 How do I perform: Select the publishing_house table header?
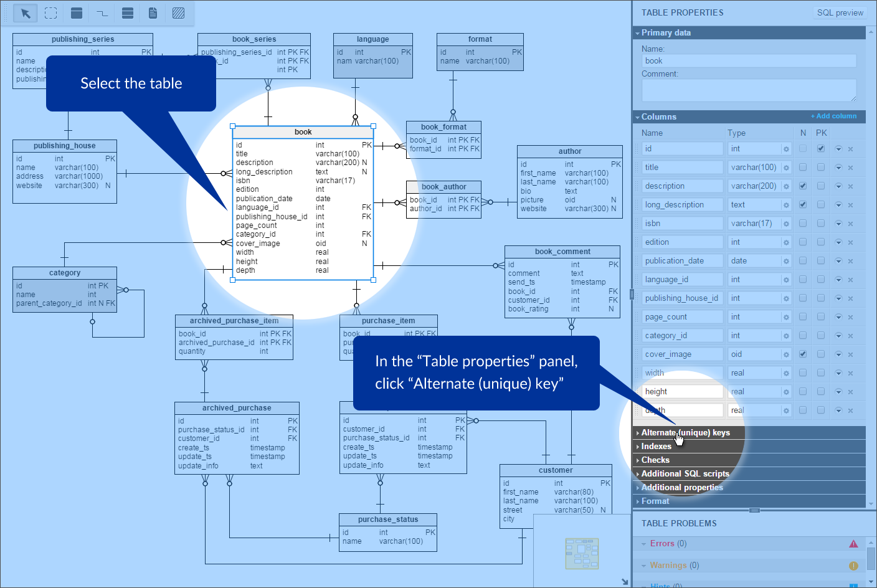(65, 146)
